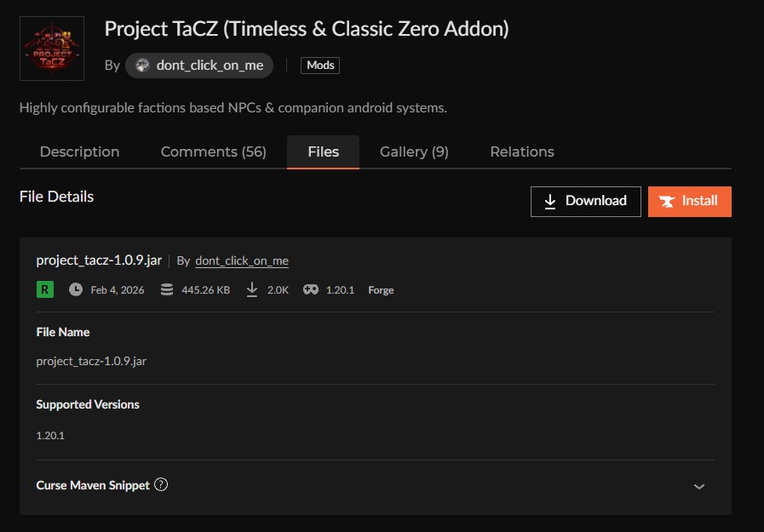Click the orange Install button
The width and height of the screenshot is (764, 532).
pyautogui.click(x=689, y=201)
